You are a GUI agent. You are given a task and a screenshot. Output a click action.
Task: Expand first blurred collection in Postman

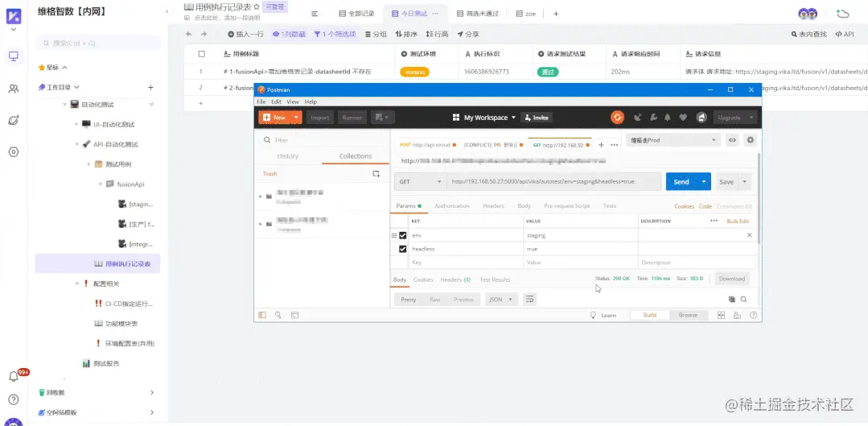tap(260, 196)
